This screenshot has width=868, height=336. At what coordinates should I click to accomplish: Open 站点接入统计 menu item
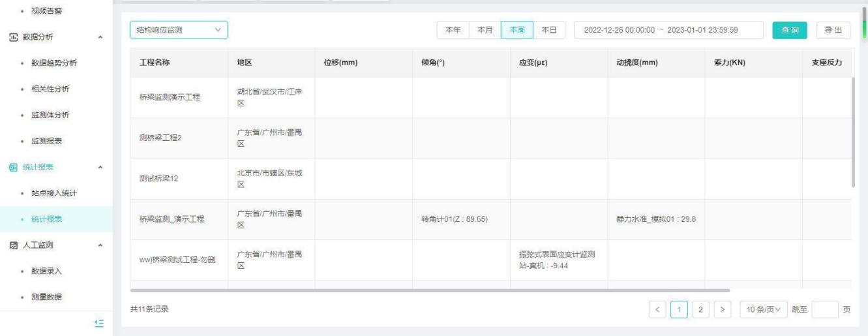point(50,194)
